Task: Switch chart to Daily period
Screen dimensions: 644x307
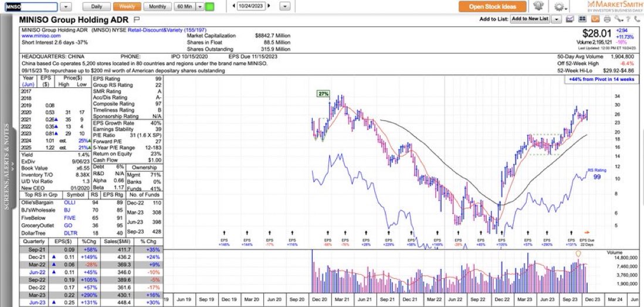Action: pos(97,6)
